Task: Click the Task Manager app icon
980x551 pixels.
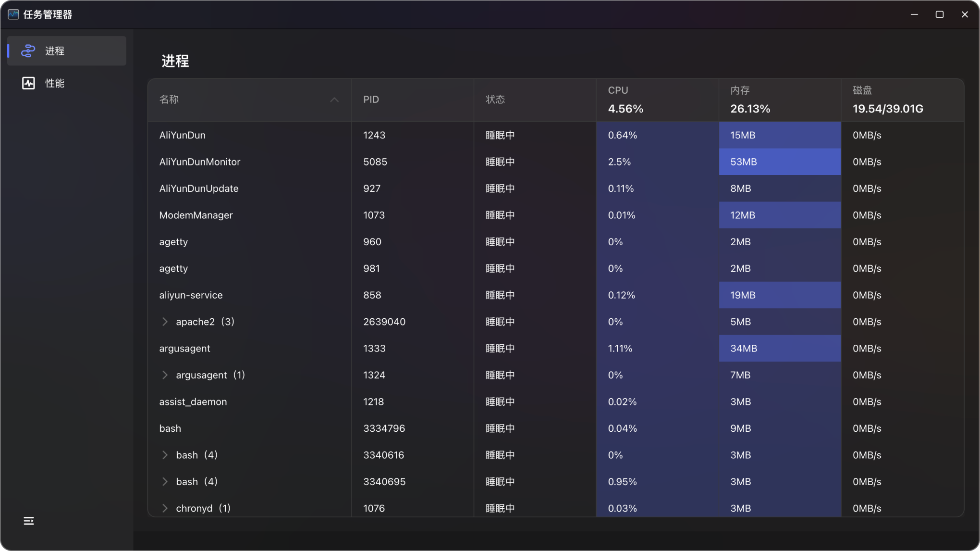Action: pos(13,14)
